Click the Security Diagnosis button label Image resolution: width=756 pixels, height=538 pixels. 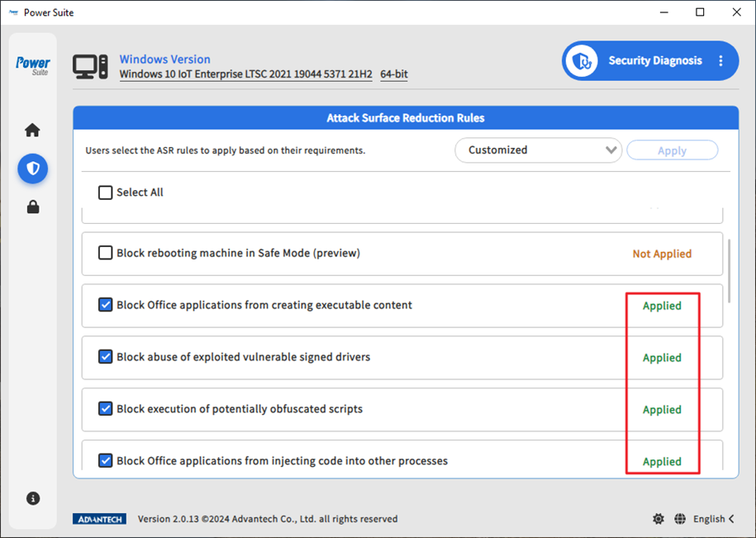pos(654,61)
